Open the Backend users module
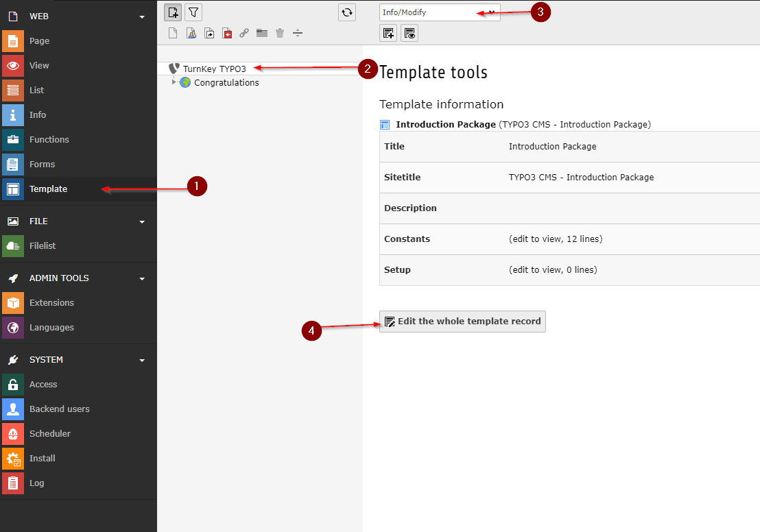The image size is (760, 532). point(78,409)
